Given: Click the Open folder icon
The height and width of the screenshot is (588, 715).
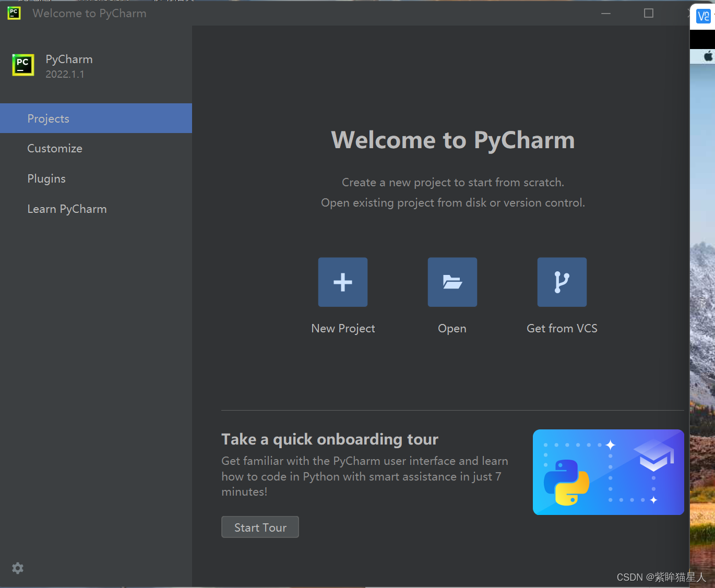Looking at the screenshot, I should (452, 282).
